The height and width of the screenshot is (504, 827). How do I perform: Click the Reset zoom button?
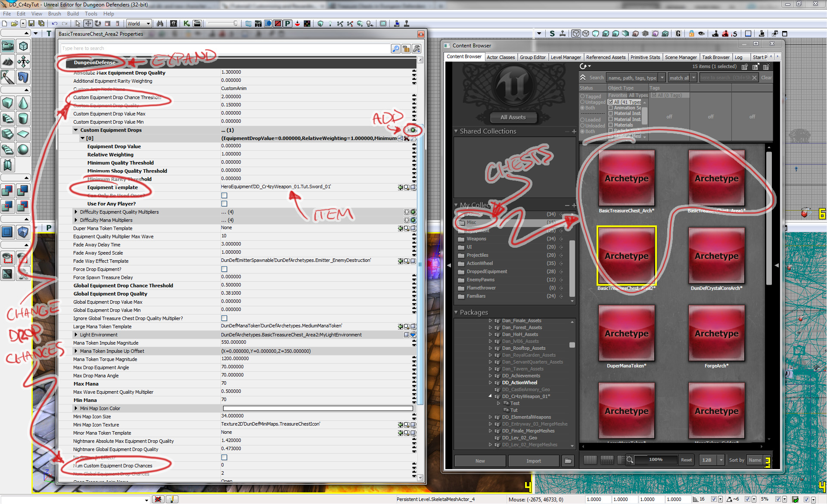pyautogui.click(x=686, y=460)
